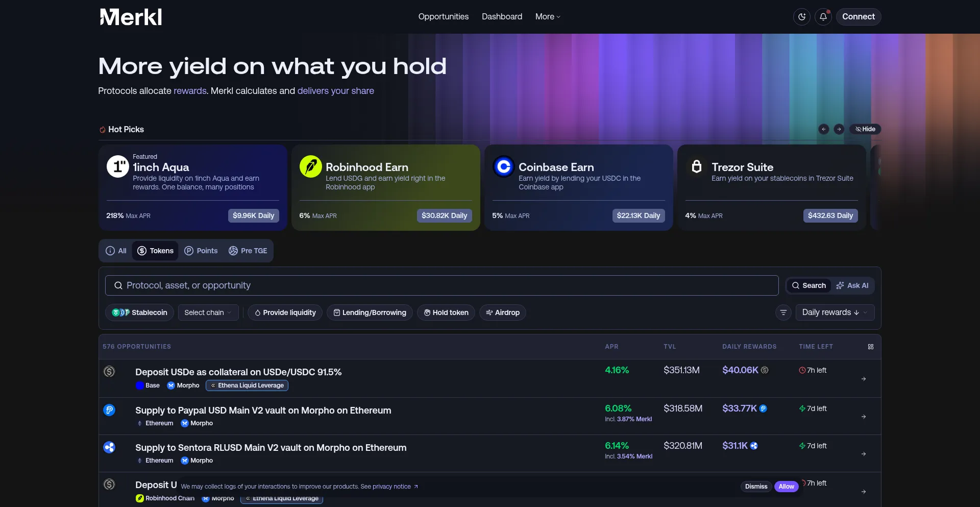Toggle the Lending/Borrowing filter
The image size is (980, 507).
pyautogui.click(x=370, y=312)
